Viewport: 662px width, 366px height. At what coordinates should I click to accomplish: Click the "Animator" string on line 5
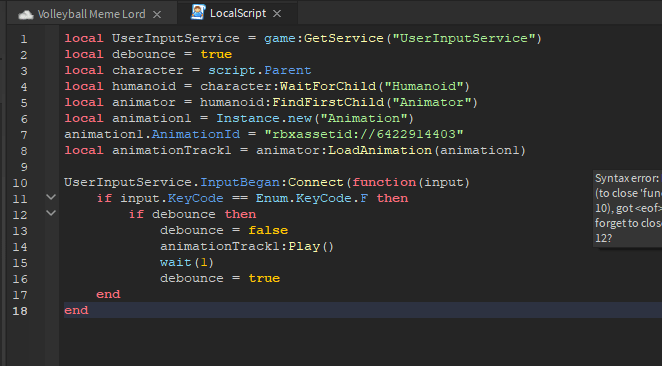pyautogui.click(x=431, y=102)
